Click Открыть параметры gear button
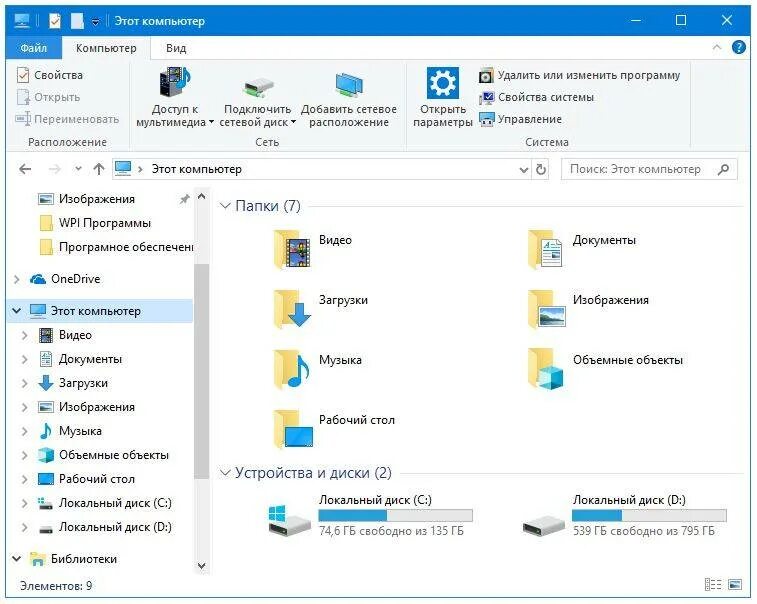 (x=443, y=97)
